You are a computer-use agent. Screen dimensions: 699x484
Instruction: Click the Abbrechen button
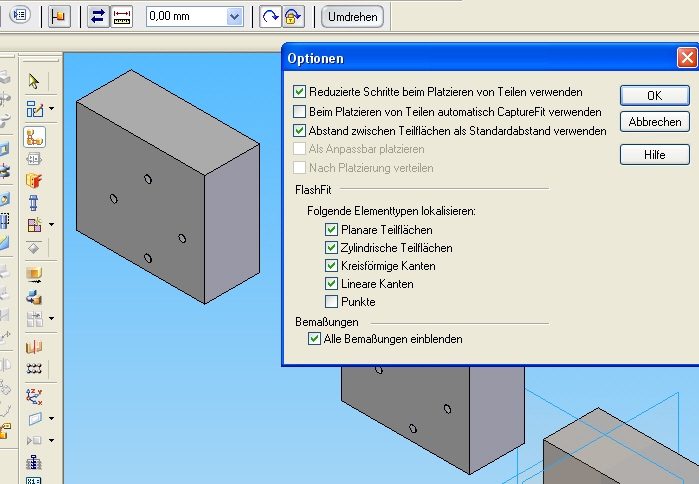[x=654, y=122]
